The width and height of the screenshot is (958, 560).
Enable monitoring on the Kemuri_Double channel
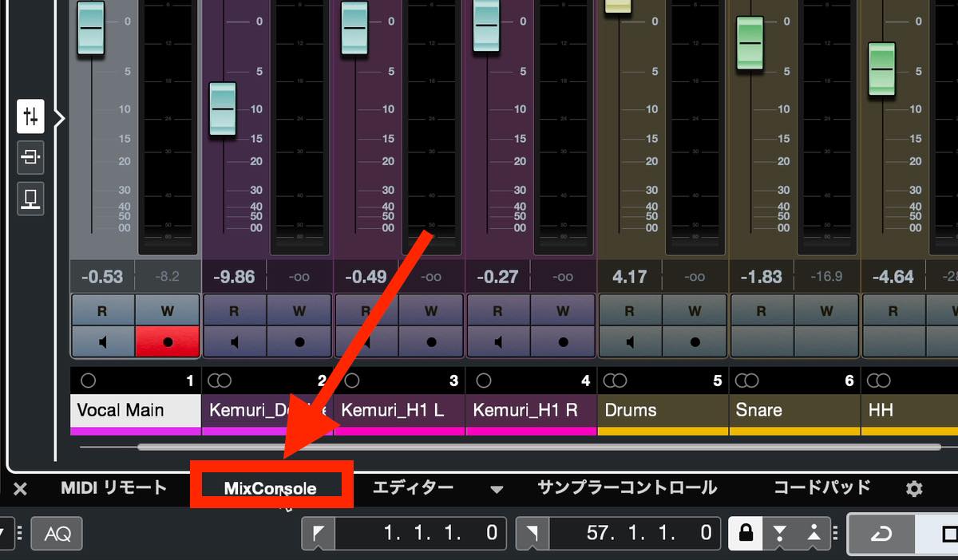click(x=235, y=341)
